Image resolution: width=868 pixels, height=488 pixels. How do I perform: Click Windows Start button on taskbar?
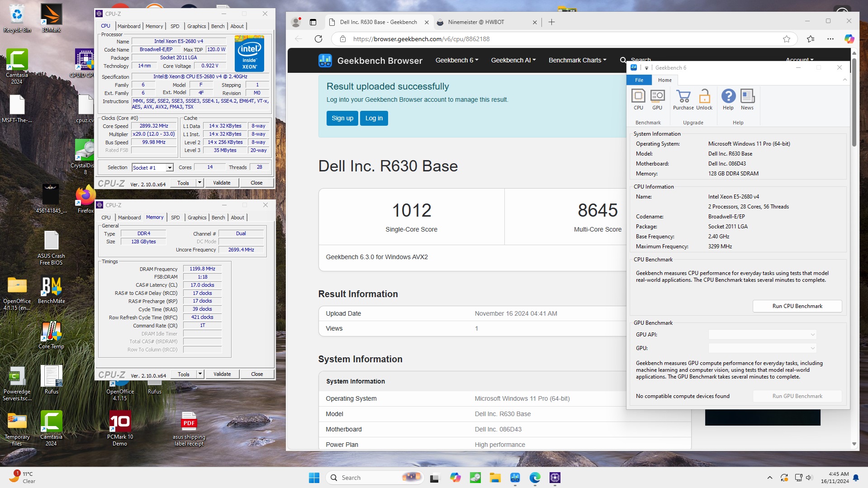[x=314, y=478]
